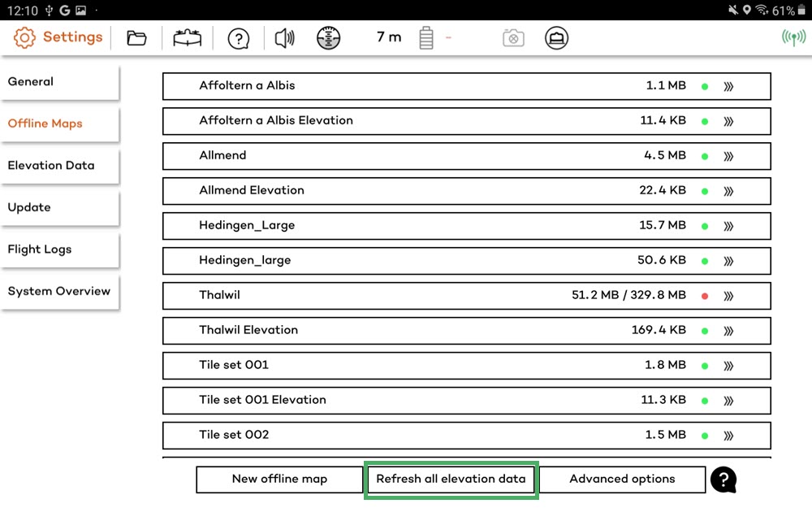Click the green telemetry signal icon

793,37
